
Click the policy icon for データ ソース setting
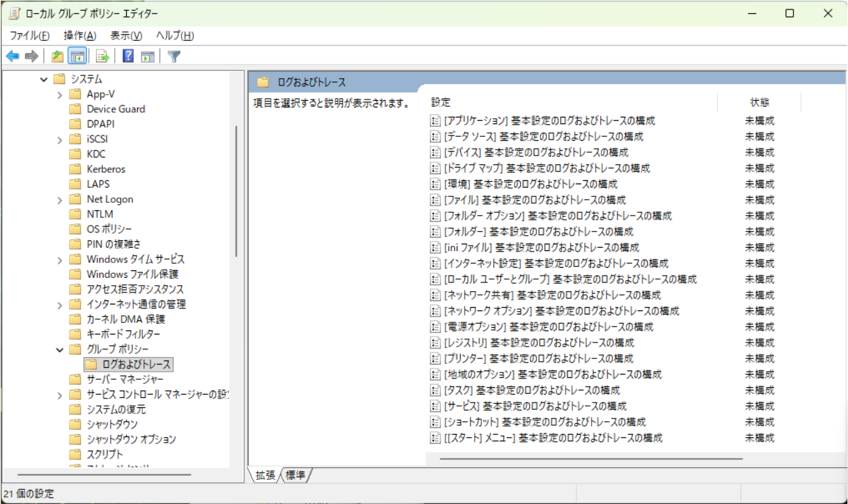435,137
